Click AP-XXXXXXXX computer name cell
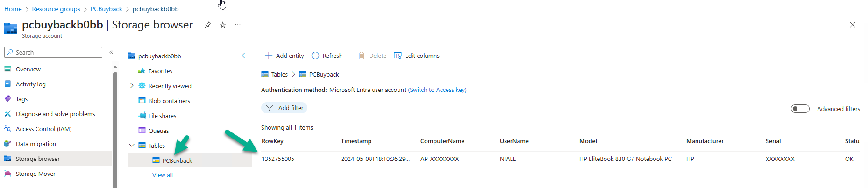 (x=440, y=159)
